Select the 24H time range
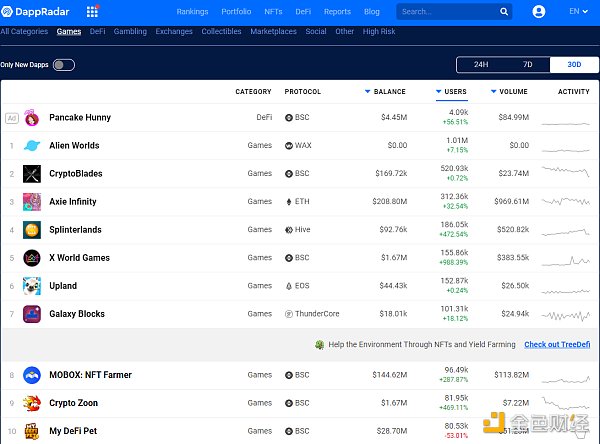 coord(481,65)
